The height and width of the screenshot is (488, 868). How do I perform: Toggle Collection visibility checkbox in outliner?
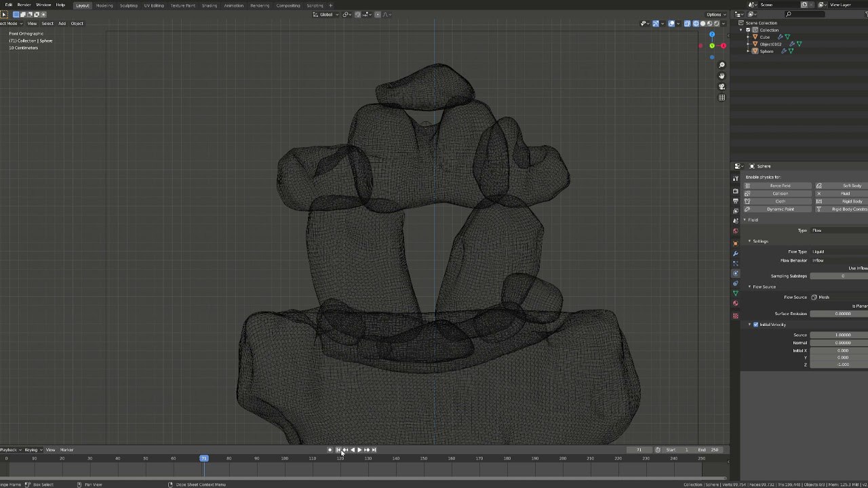pyautogui.click(x=748, y=30)
